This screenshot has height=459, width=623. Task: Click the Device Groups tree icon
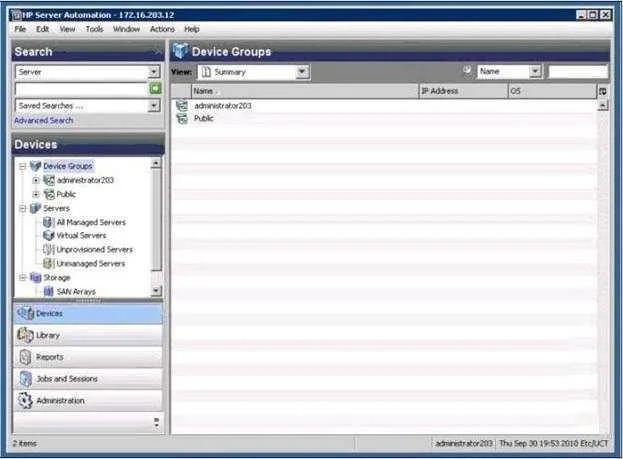pos(35,166)
